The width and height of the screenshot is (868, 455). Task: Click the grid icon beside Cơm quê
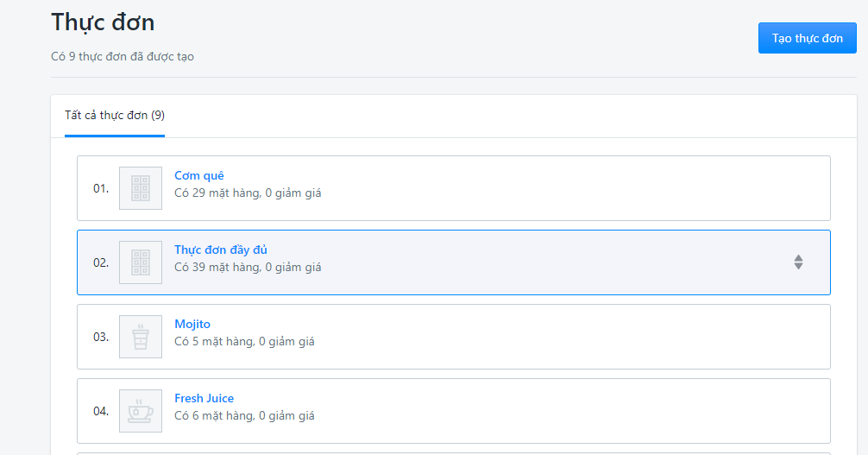pos(141,188)
